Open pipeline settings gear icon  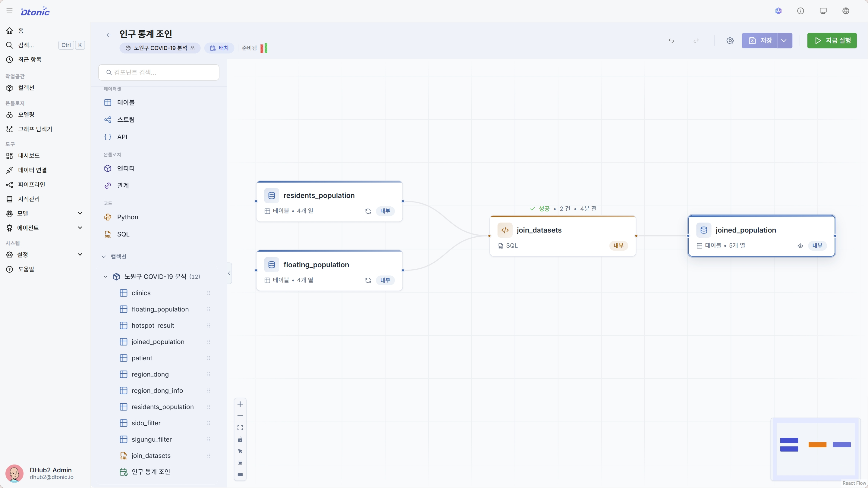click(730, 41)
